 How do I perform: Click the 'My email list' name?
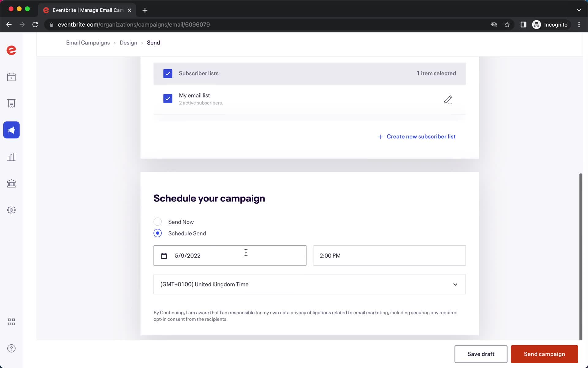point(194,95)
